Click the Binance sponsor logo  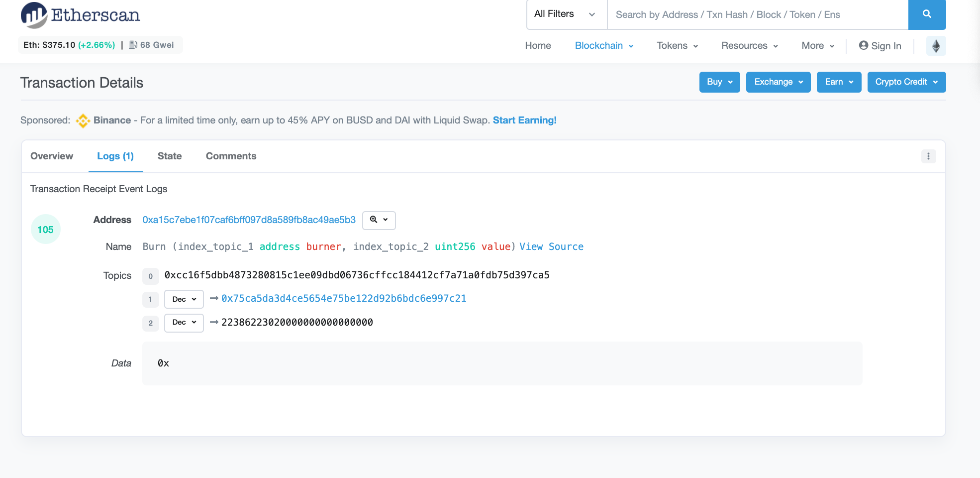[x=83, y=120]
